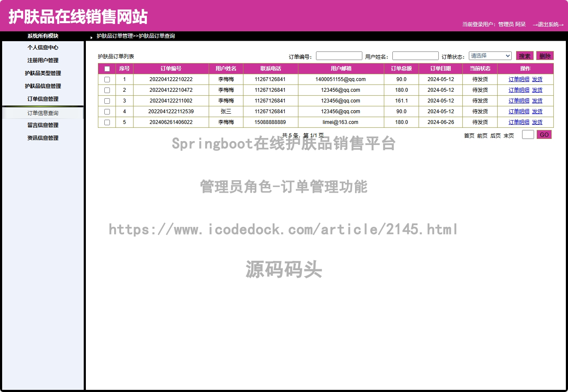Focus the 订单编号 input field
Screen dimensions: 568x392
coord(339,56)
